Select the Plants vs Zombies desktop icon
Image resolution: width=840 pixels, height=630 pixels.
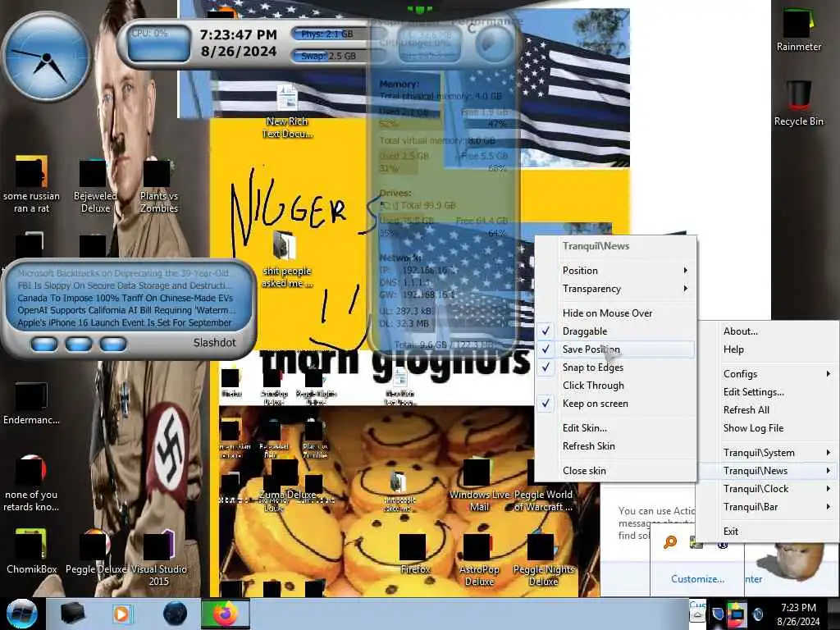(x=158, y=185)
